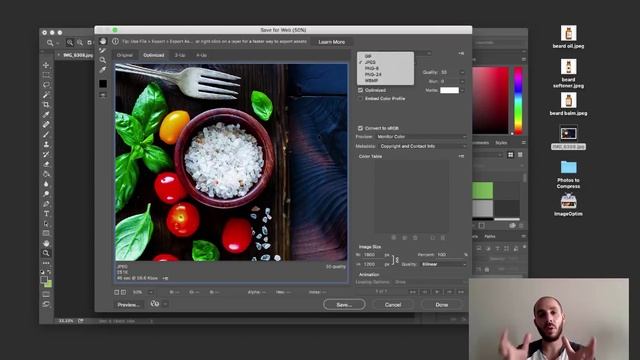Open the resample Quality Bilinear dropdown
640x360 pixels.
point(443,264)
